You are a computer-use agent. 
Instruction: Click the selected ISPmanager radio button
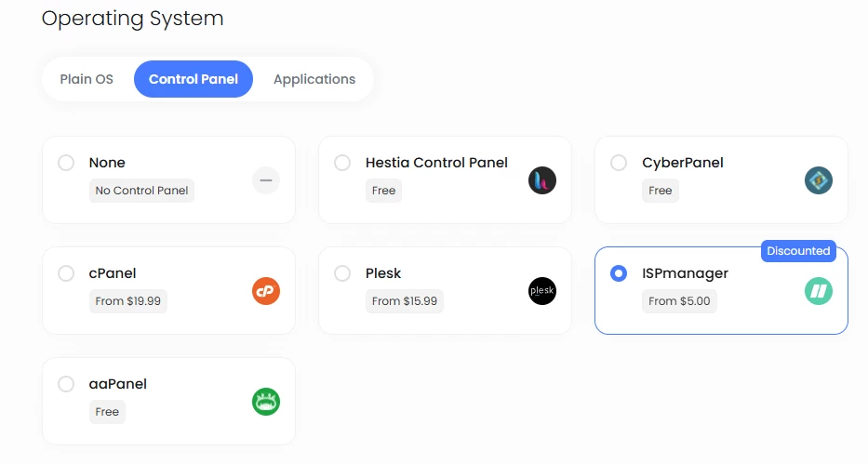619,273
